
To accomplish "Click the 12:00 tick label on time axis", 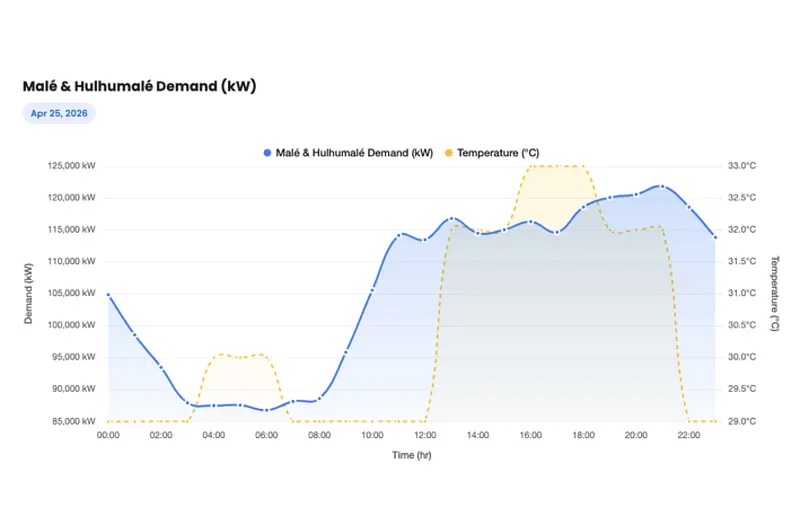I will pos(425,435).
